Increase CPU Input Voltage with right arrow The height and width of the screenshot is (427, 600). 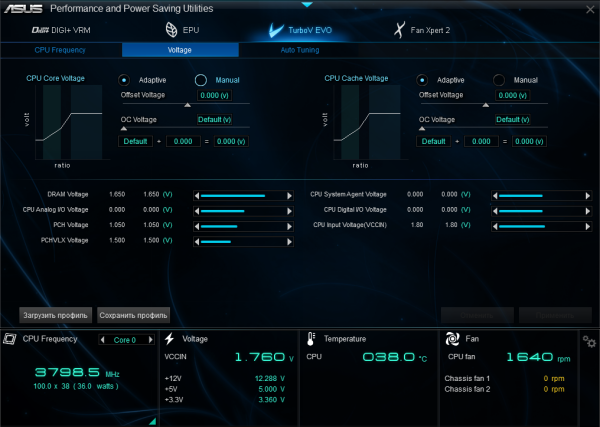(582, 226)
